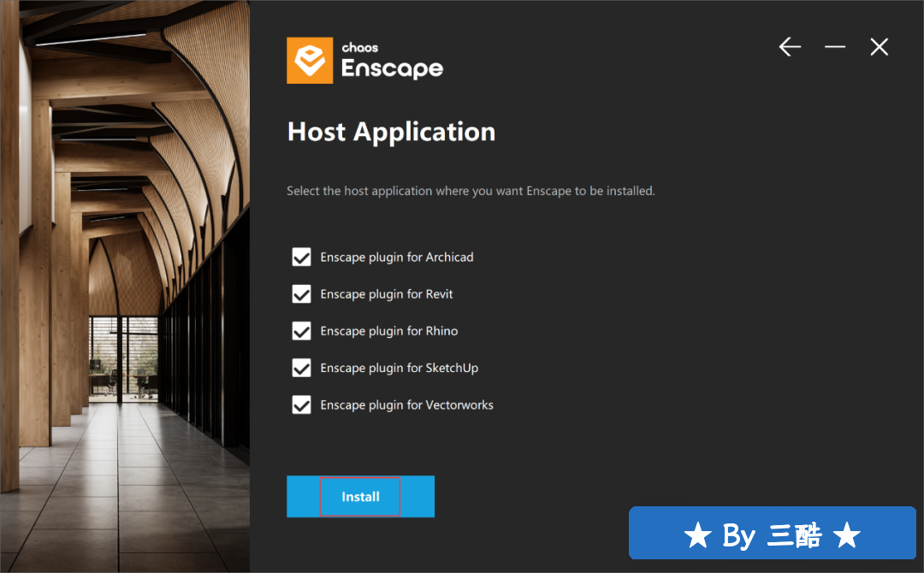Disable the Enscape plugin for Rhino checkbox

tap(301, 331)
